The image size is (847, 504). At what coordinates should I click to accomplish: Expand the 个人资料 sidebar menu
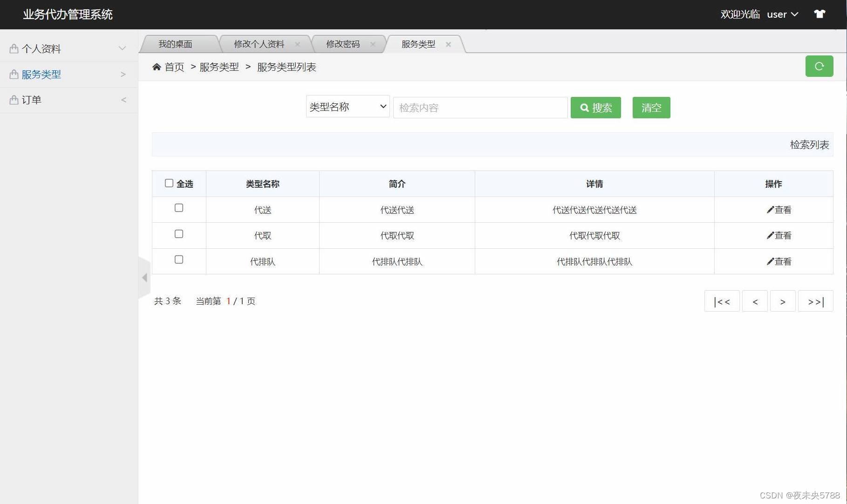68,48
